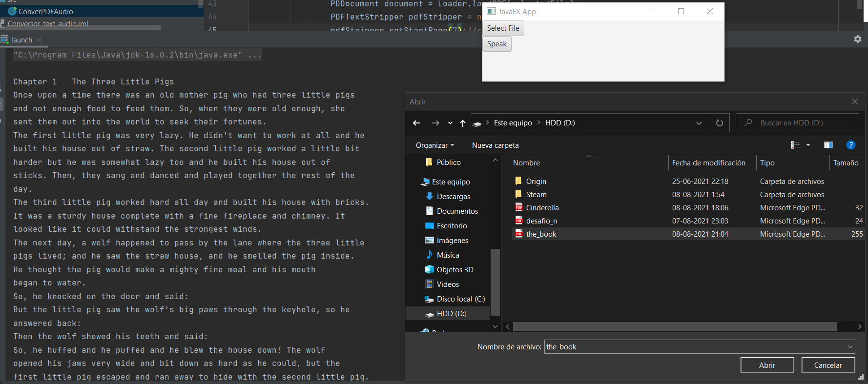Click the Back arrow in Abrir dialog

click(x=416, y=123)
